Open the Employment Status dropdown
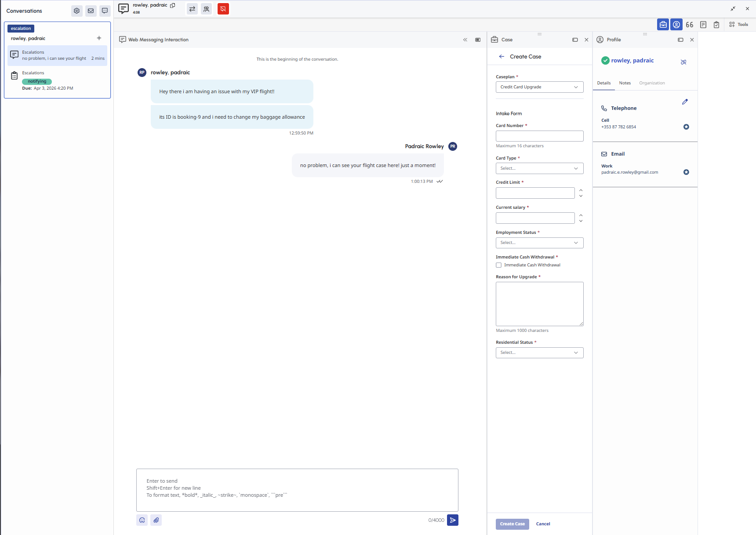Viewport: 756px width, 535px height. [539, 243]
